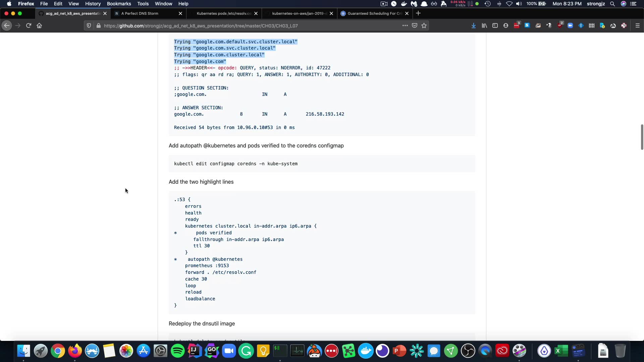The width and height of the screenshot is (644, 362).
Task: Open Firefox hamburger application menu
Action: pos(638,25)
